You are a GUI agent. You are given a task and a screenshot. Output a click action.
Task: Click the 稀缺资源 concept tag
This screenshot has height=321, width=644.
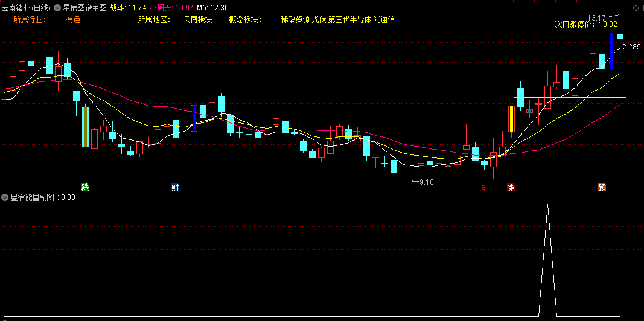coord(295,19)
